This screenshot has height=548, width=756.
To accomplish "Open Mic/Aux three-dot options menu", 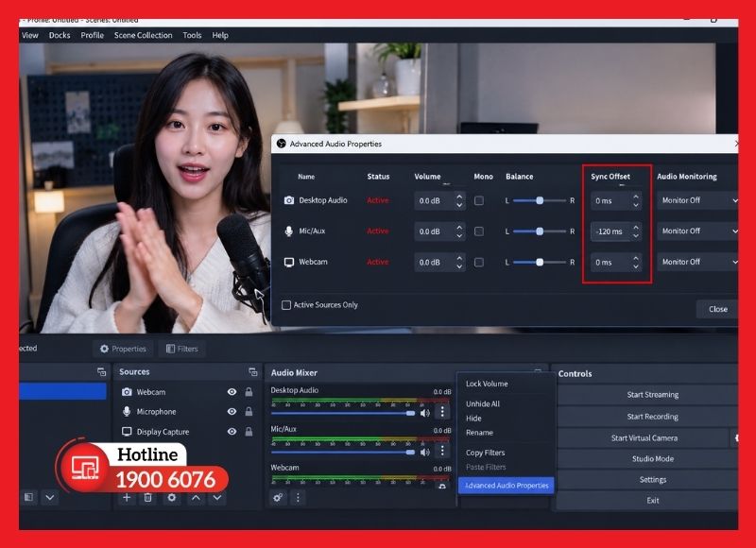I will [442, 450].
